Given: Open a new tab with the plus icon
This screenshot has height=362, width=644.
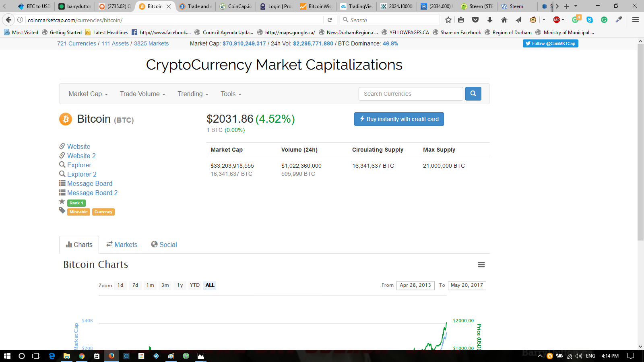Looking at the screenshot, I should pos(567,6).
